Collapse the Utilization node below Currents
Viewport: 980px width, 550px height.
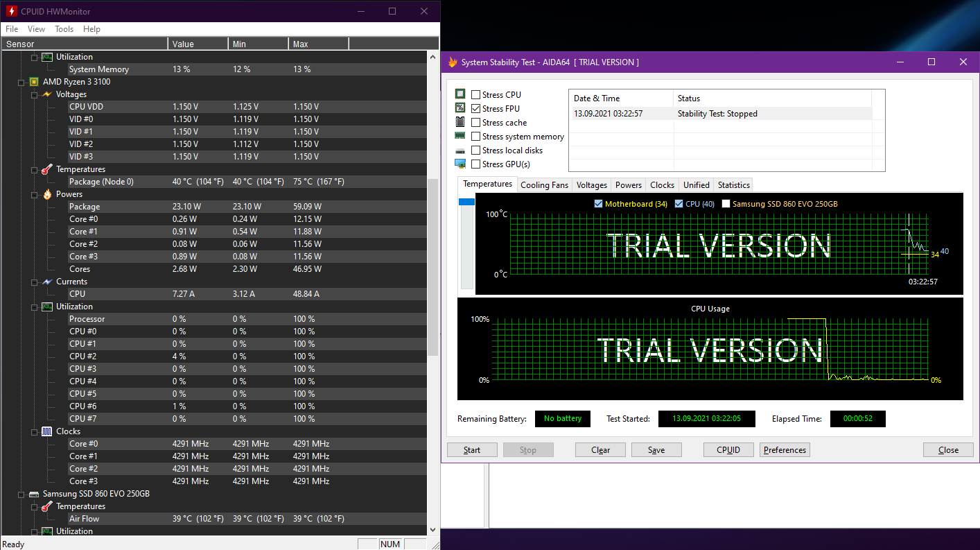point(34,307)
